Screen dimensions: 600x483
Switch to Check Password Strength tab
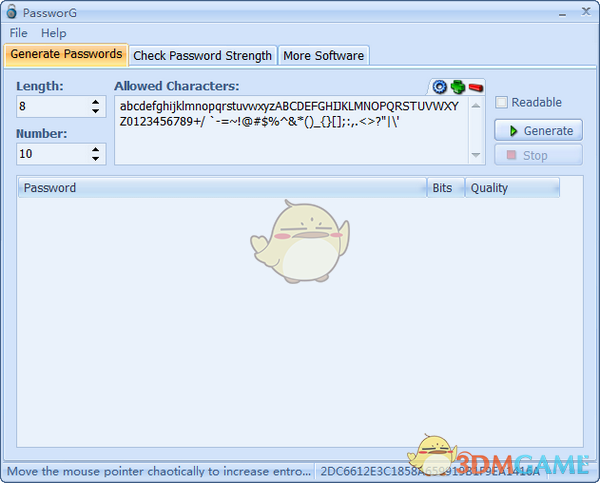(x=202, y=55)
